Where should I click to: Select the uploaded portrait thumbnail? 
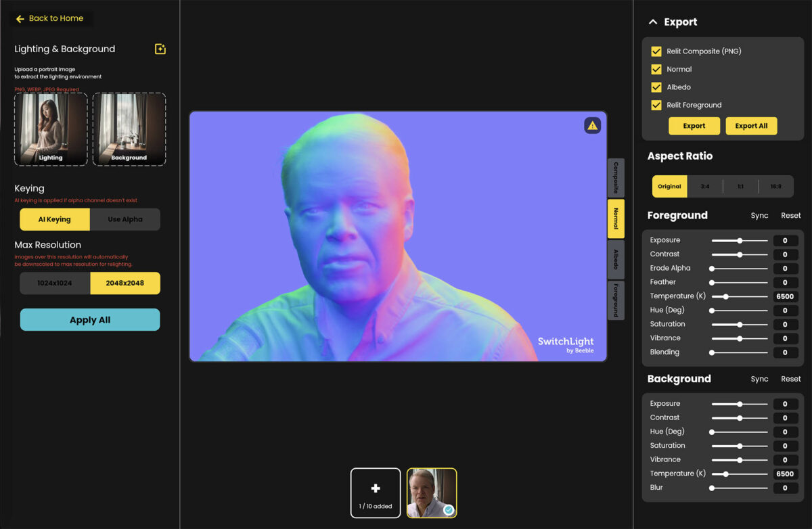pos(432,492)
